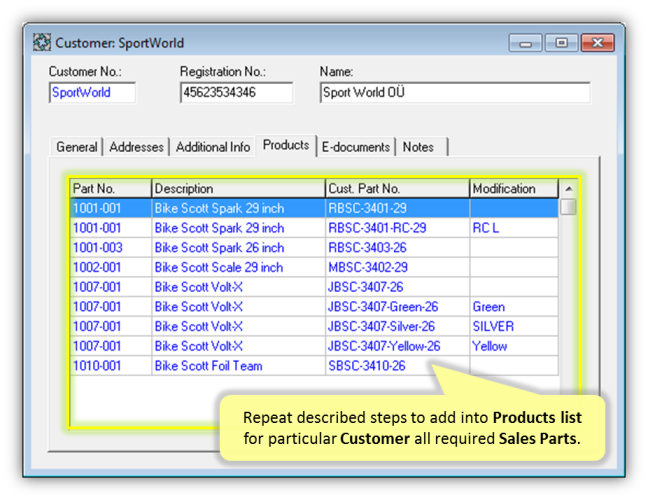Click Bike Scott Spark 26 inch
The image size is (648, 500).
coord(238,248)
